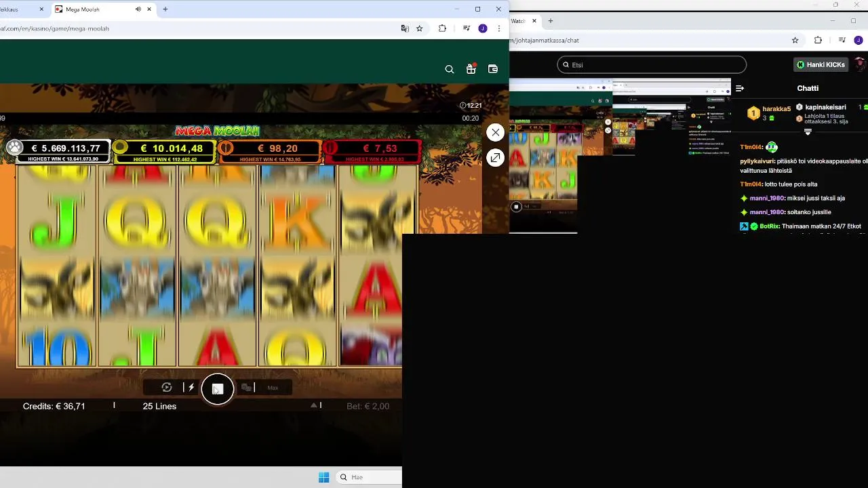This screenshot has width=868, height=488.
Task: Open the Chrome three-dot menu in the casino window
Action: [x=499, y=28]
